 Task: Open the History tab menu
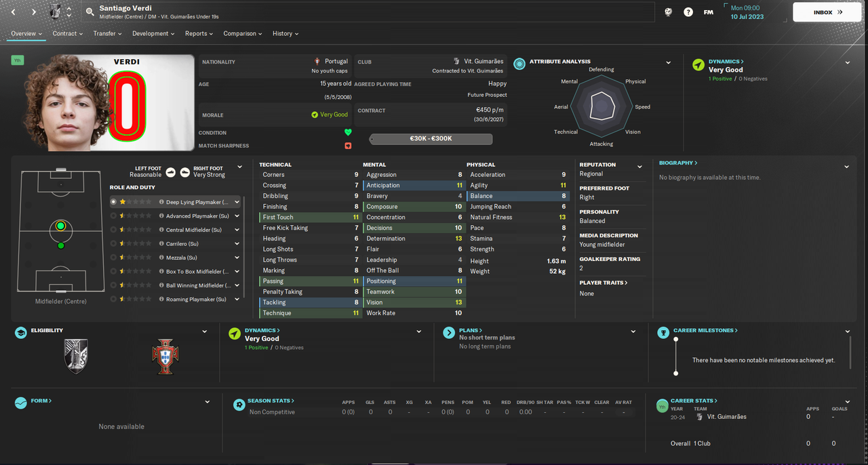tap(285, 33)
